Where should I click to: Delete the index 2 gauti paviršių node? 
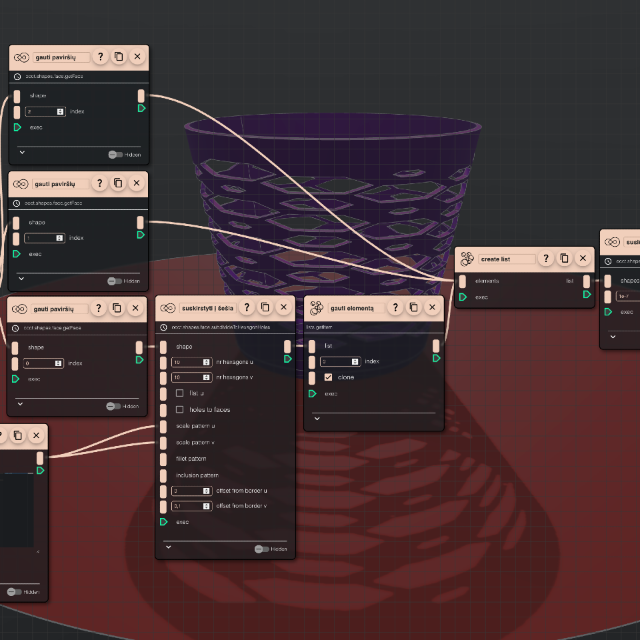pos(138,57)
